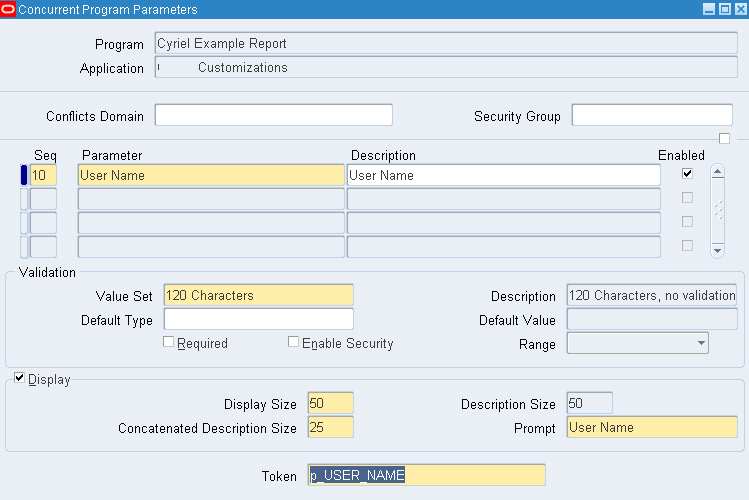Click the scroll up arrow beside the Enabled column

click(716, 171)
